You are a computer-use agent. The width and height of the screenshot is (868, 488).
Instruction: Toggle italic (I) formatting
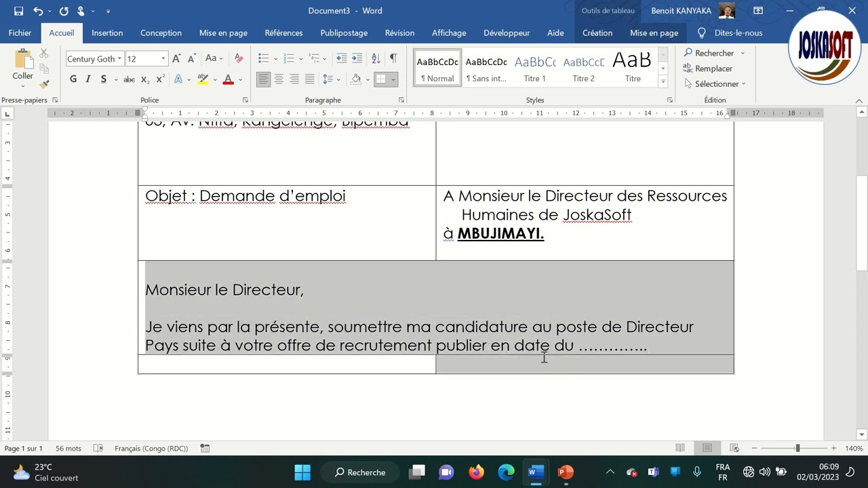click(x=88, y=79)
